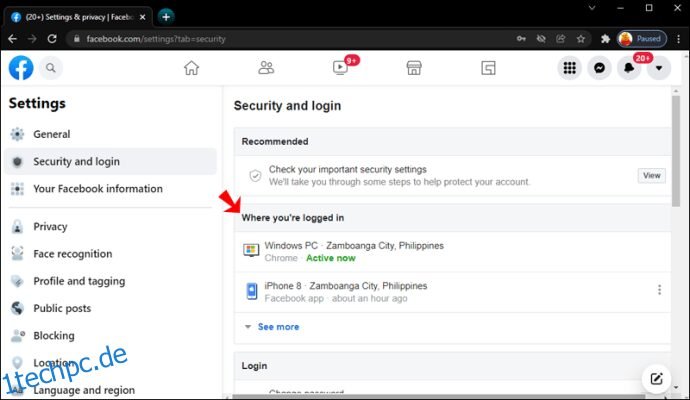Open Public posts settings
The image size is (690, 400).
click(110, 308)
